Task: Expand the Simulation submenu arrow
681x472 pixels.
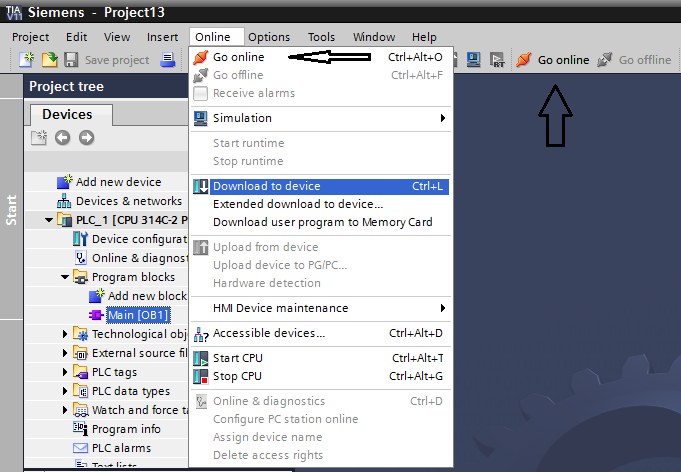Action: pyautogui.click(x=443, y=118)
